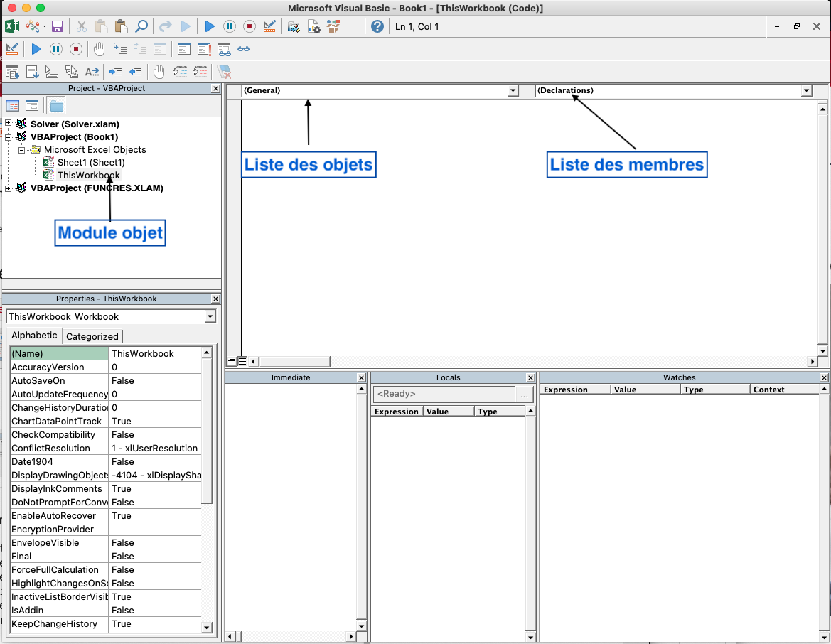
Task: Toggle folders view in Project panel
Action: pos(56,106)
